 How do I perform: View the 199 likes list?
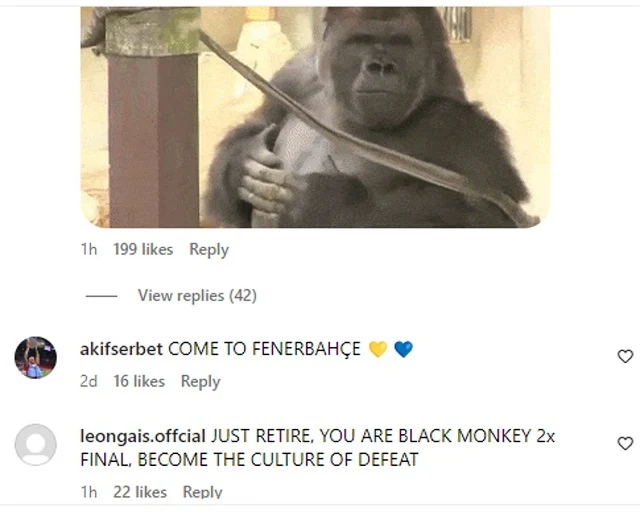click(143, 249)
